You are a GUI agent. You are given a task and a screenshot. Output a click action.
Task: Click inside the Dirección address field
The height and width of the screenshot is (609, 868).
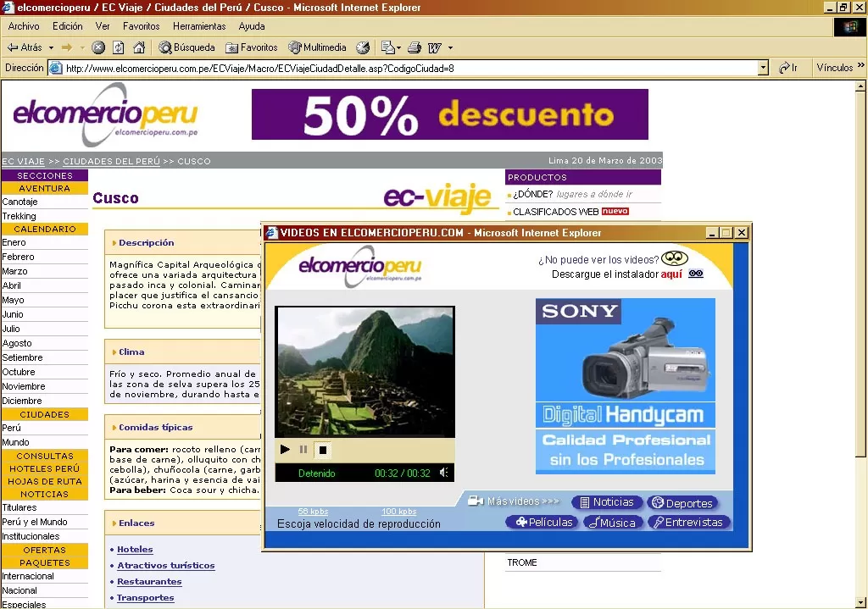click(x=407, y=68)
